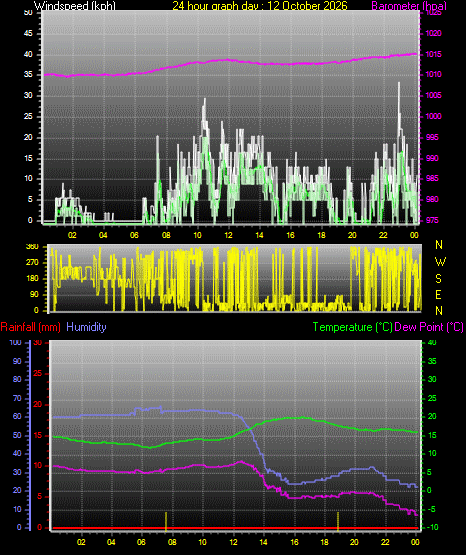Viewport: 466px width, 555px height.
Task: Click the green -10 temperature axis value
Action: click(432, 527)
